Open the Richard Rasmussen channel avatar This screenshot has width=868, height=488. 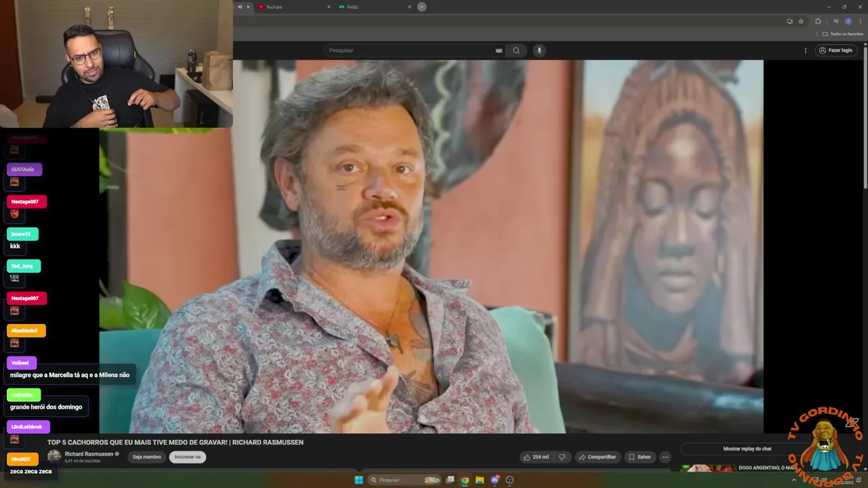pos(54,457)
